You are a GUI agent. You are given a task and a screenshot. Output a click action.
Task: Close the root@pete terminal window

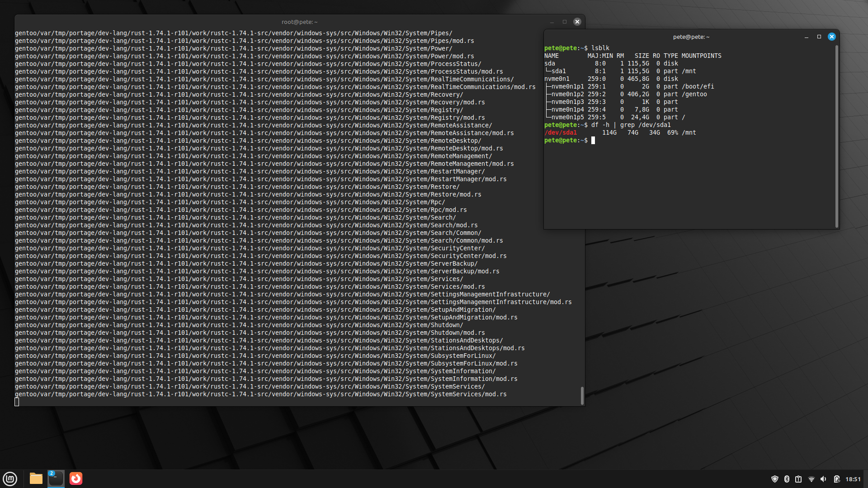click(577, 22)
